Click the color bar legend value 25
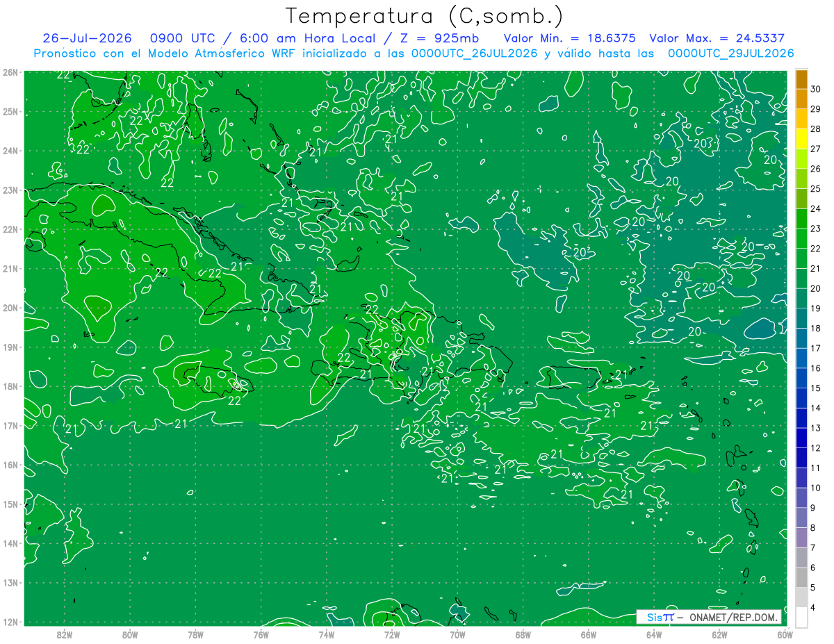 click(x=816, y=189)
